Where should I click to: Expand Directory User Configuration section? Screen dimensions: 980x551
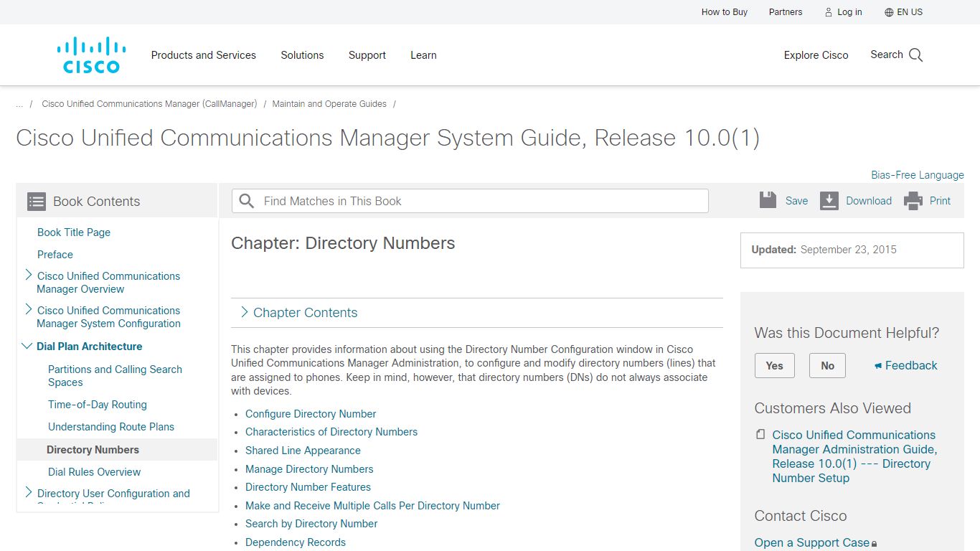29,492
